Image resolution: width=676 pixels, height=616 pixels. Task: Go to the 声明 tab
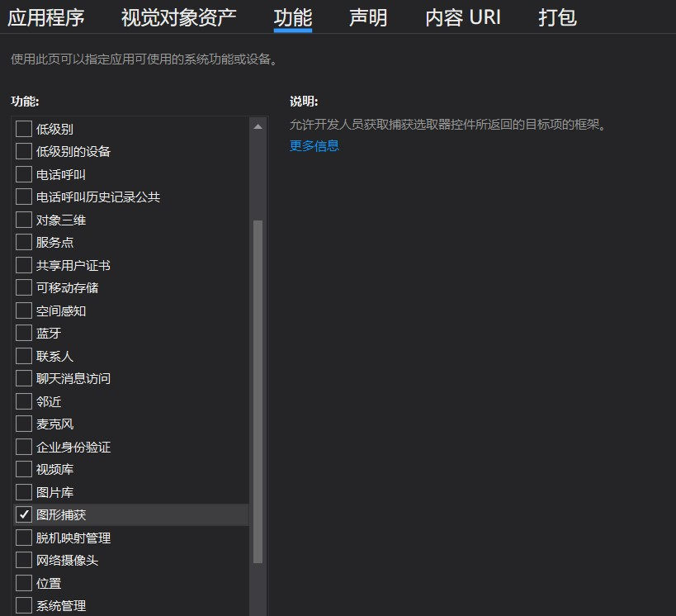click(368, 17)
